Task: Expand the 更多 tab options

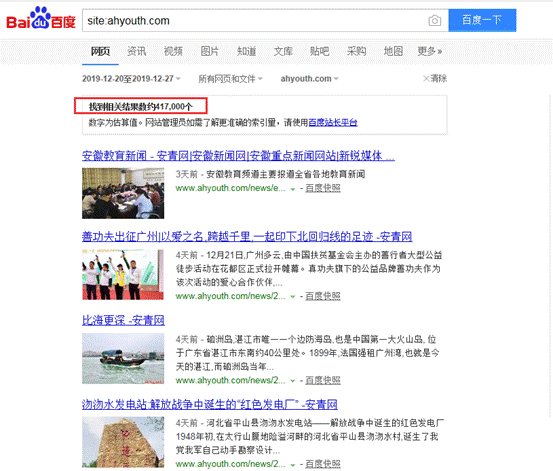Action: [x=430, y=52]
